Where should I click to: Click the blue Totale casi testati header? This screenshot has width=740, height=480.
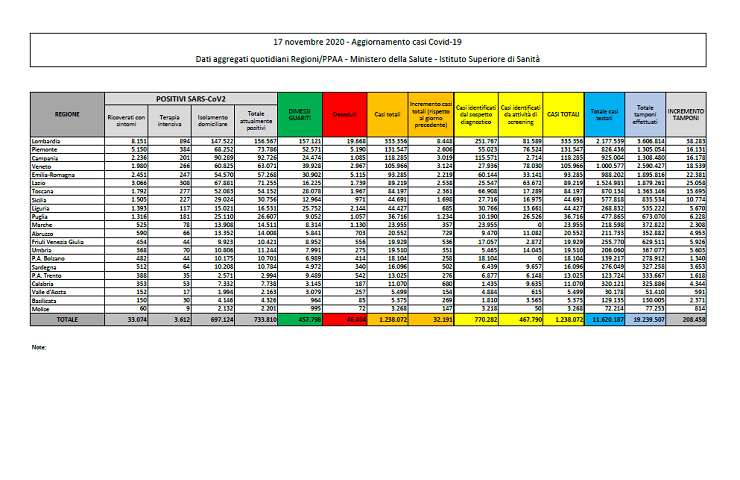[x=604, y=116]
